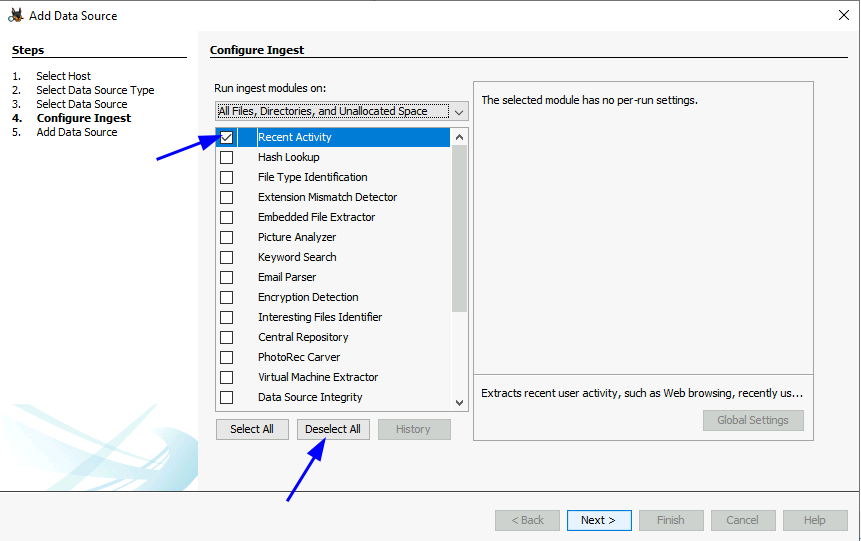
Task: Click the module list vertical scrollbar thumb
Action: [460, 230]
